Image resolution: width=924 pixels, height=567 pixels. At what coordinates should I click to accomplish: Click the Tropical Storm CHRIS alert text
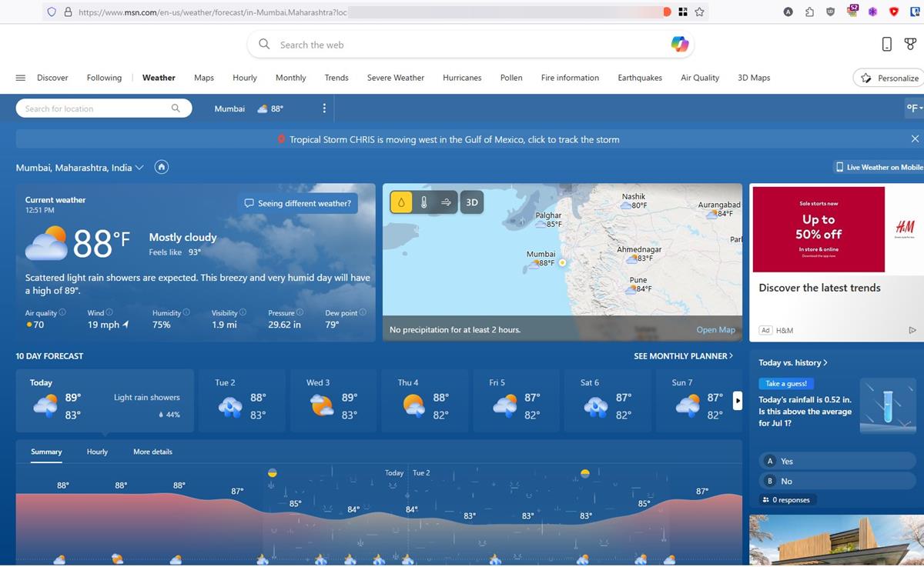tap(454, 139)
